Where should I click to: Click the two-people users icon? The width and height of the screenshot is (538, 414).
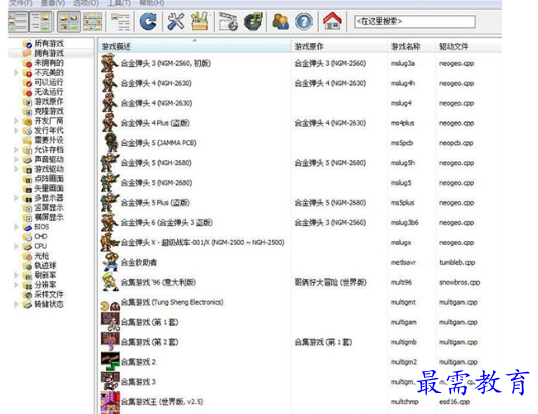280,21
